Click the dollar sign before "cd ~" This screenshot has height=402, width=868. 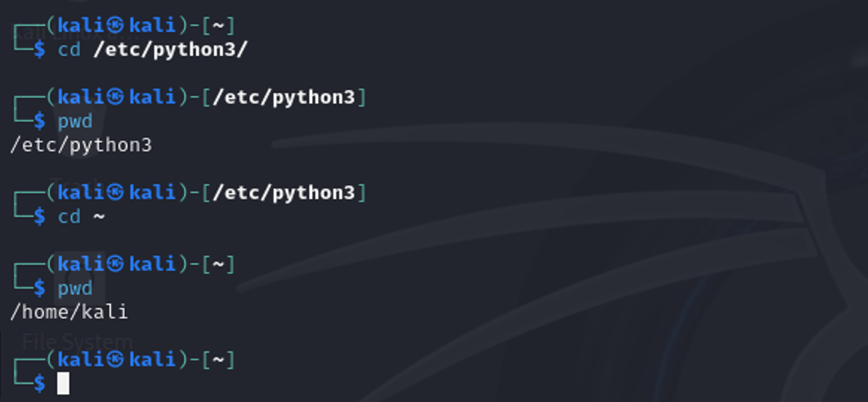[39, 216]
